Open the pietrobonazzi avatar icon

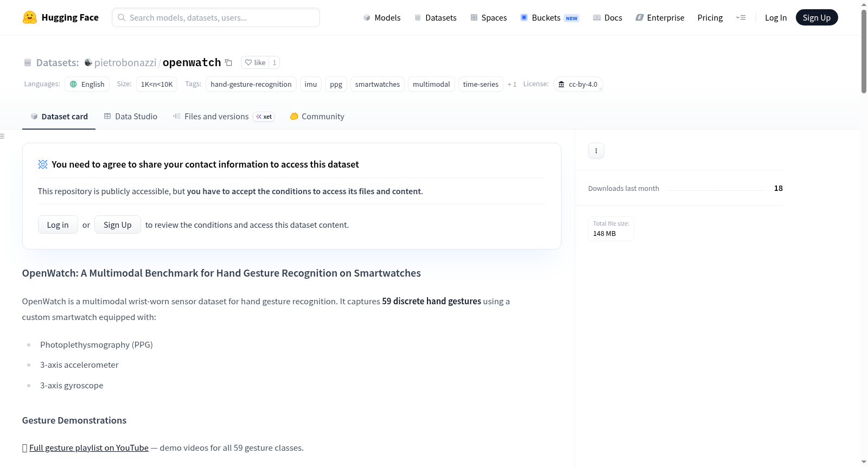[88, 62]
